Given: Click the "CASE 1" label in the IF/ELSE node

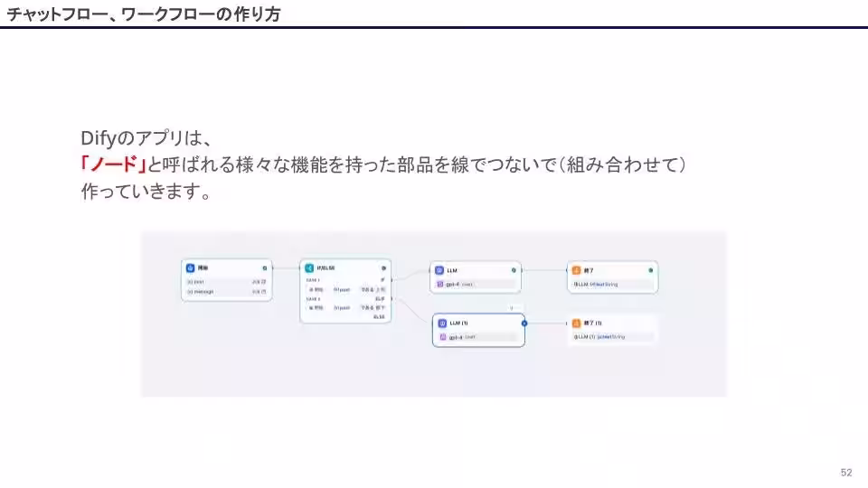Looking at the screenshot, I should pyautogui.click(x=313, y=280).
